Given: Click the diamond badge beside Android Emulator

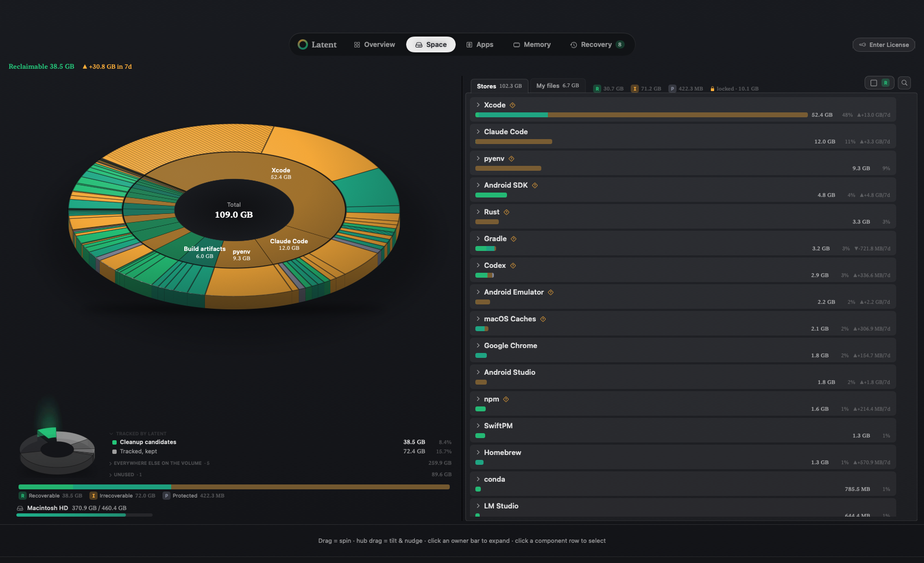Looking at the screenshot, I should point(551,292).
